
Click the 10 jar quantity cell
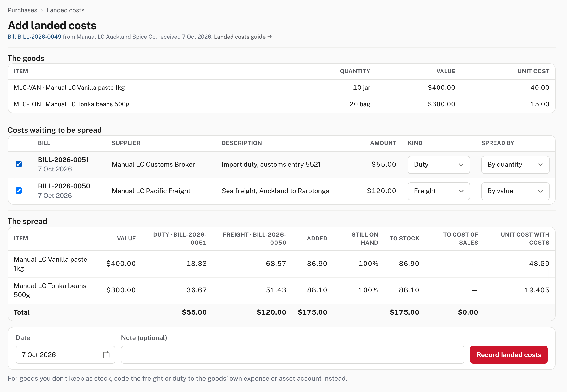362,88
